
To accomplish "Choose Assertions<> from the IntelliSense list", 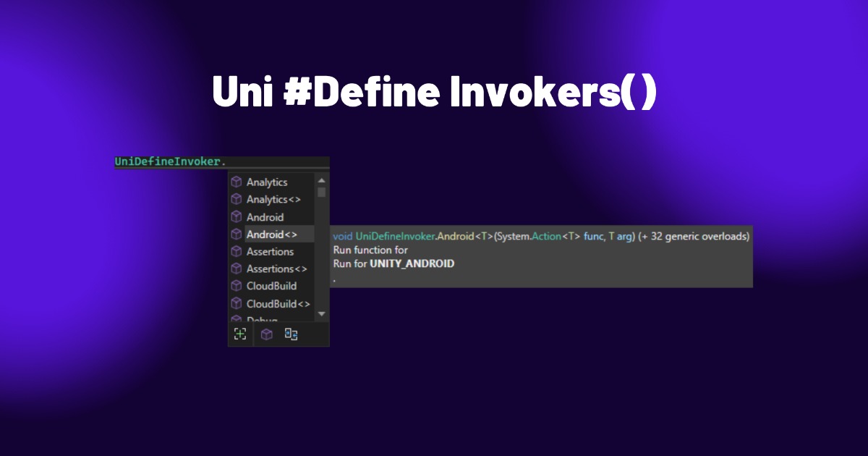I will click(276, 269).
